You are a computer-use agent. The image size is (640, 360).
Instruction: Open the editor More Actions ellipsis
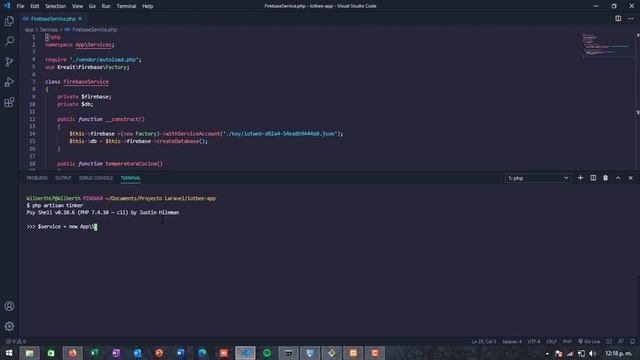[x=631, y=18]
